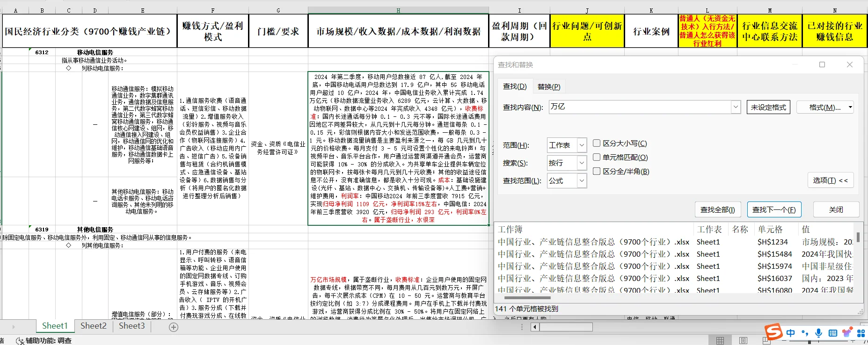Screen dimensions: 868x345
Task: Click the 查找全部(I) button
Action: pos(717,209)
